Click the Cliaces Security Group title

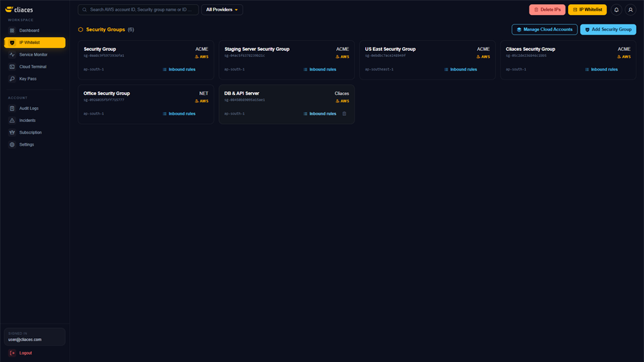tap(530, 49)
